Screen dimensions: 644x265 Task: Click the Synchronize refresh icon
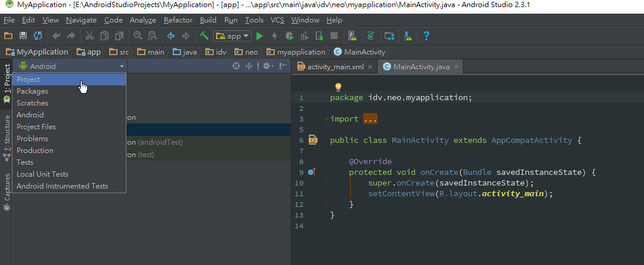tap(38, 36)
